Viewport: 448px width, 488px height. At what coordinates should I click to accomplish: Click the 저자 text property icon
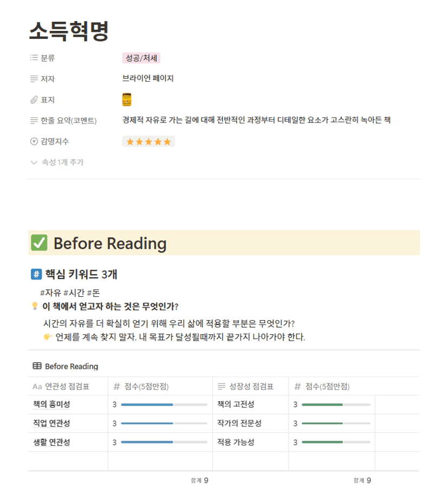coord(34,79)
